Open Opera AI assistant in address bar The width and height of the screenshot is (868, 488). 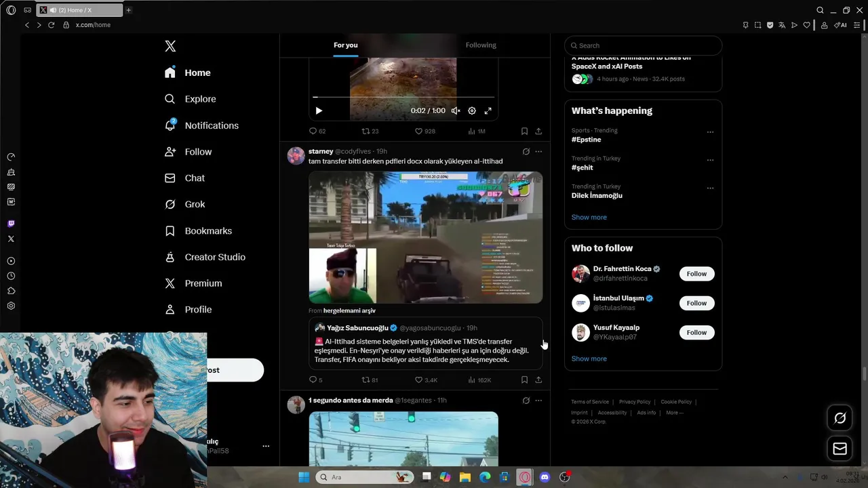(840, 25)
